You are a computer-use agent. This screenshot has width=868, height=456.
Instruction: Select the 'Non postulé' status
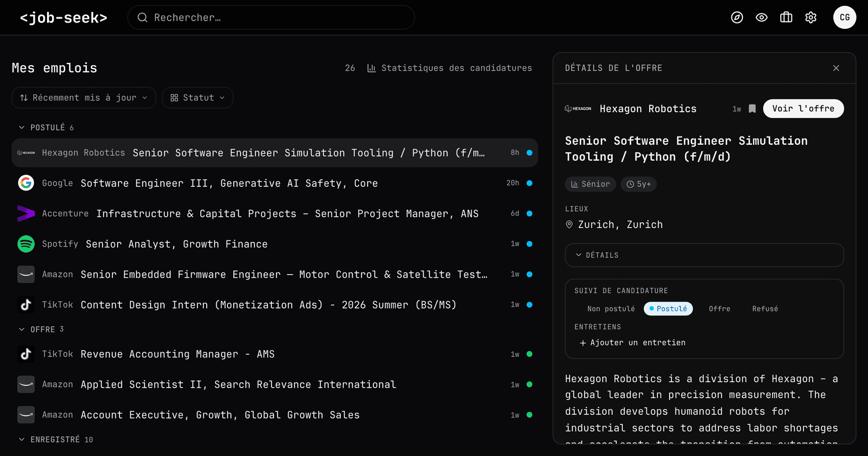[611, 309]
